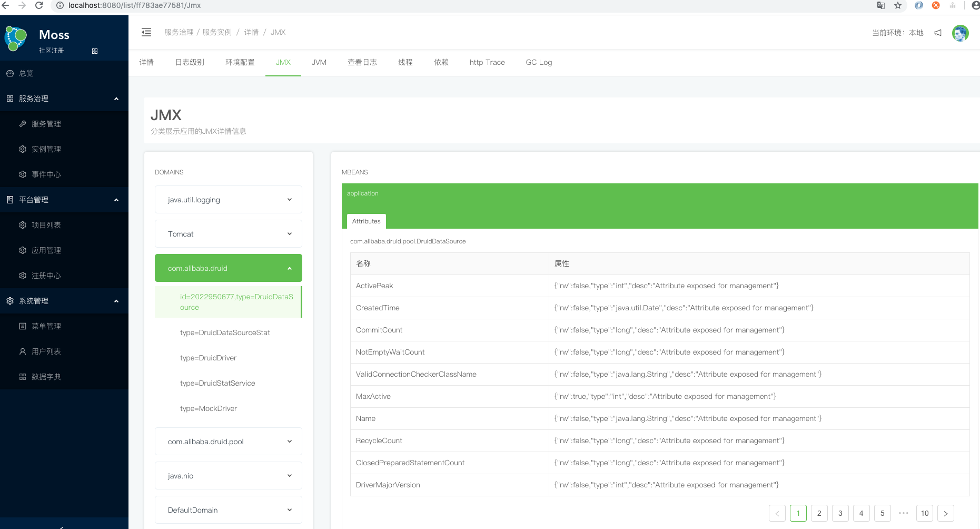Open 用户列表 in the sidebar
The height and width of the screenshot is (529, 980).
[46, 351]
